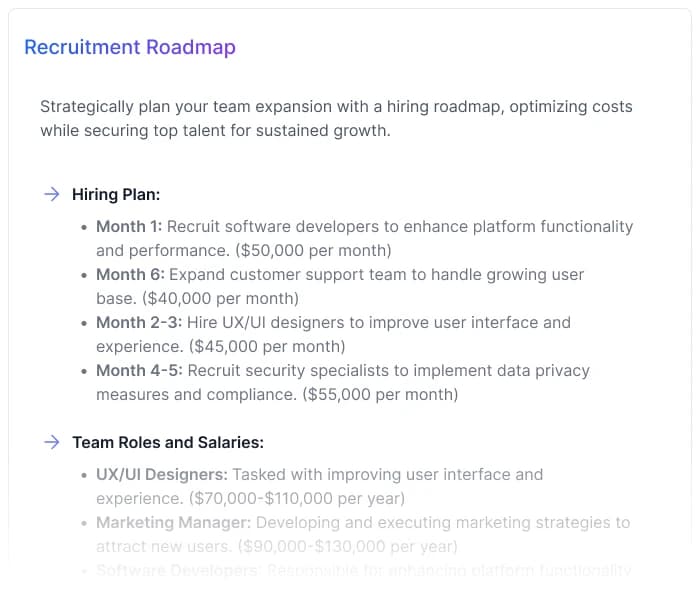Viewport: 700px width, 600px height.
Task: Select the $55,000 per month cost
Action: 380,394
